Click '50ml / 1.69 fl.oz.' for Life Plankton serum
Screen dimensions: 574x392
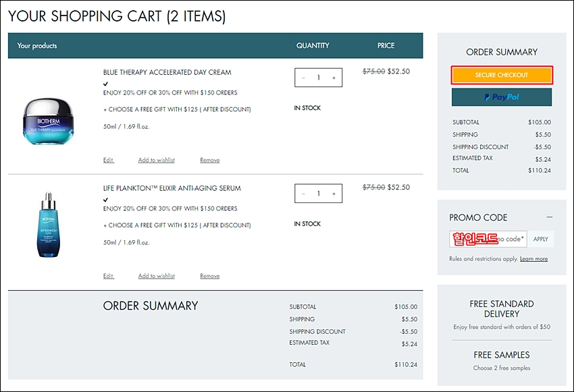tap(126, 242)
